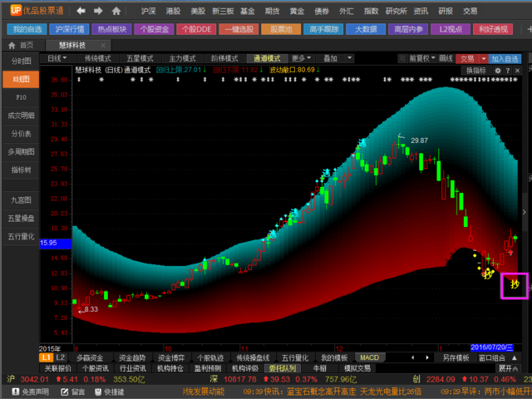Screen dimensions: 532x399
Task: Open the 期货 top menu item
Action: [x=273, y=12]
